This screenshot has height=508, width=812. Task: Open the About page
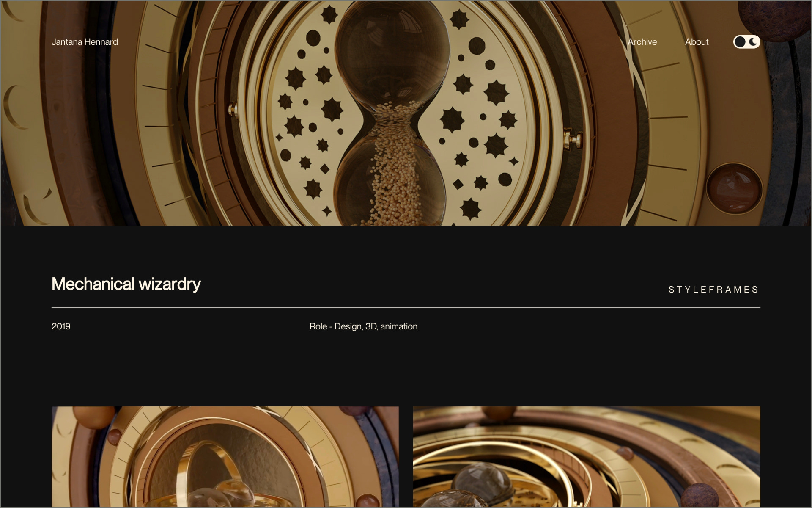pyautogui.click(x=697, y=42)
